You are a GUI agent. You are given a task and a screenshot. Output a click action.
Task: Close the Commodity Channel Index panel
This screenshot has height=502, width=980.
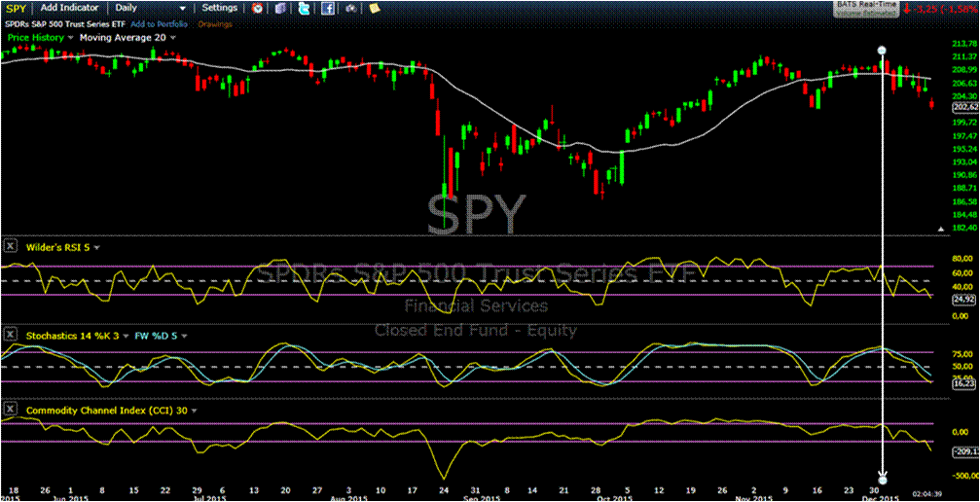[10, 410]
